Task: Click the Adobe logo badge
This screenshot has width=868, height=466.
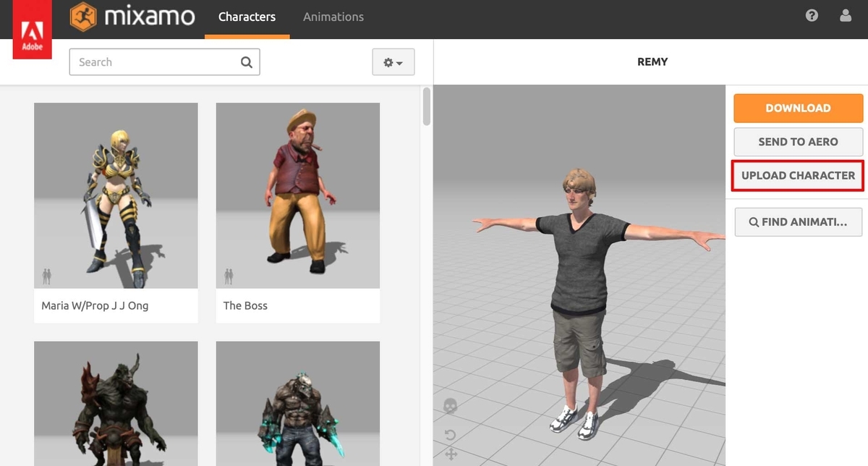Action: [33, 29]
